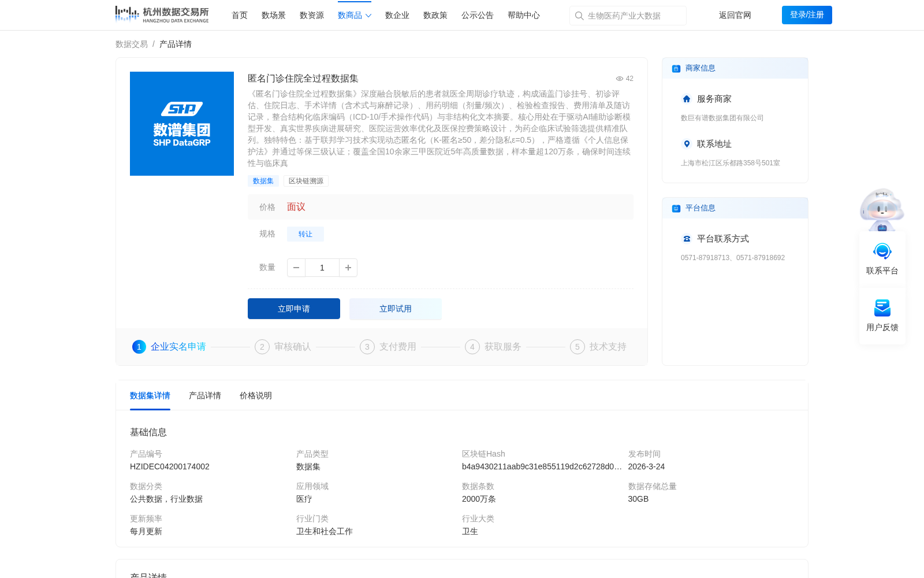Click the eye view-count icon
Image resolution: width=924 pixels, height=578 pixels.
(620, 79)
